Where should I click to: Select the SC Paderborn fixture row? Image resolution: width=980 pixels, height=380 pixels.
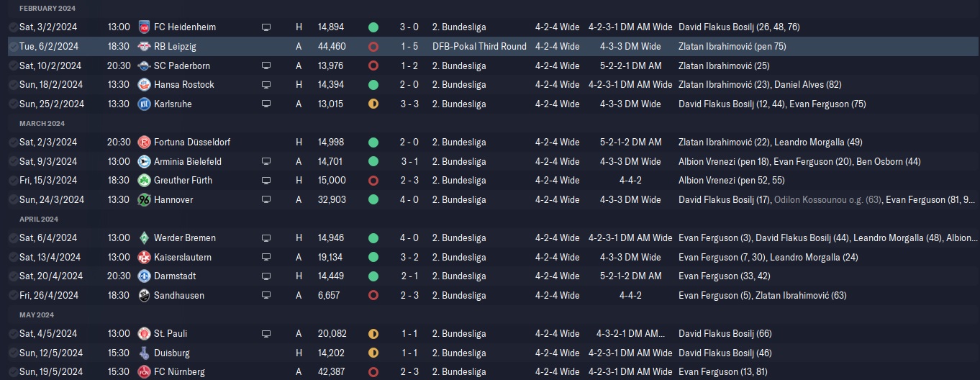click(489, 66)
